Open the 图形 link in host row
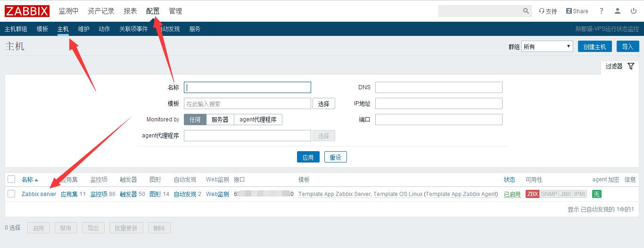 pyautogui.click(x=155, y=194)
